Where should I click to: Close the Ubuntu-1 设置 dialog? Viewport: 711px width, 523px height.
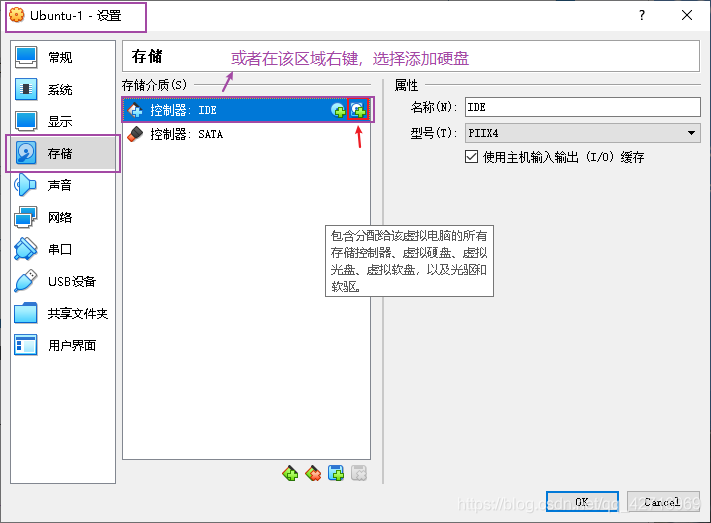(687, 15)
